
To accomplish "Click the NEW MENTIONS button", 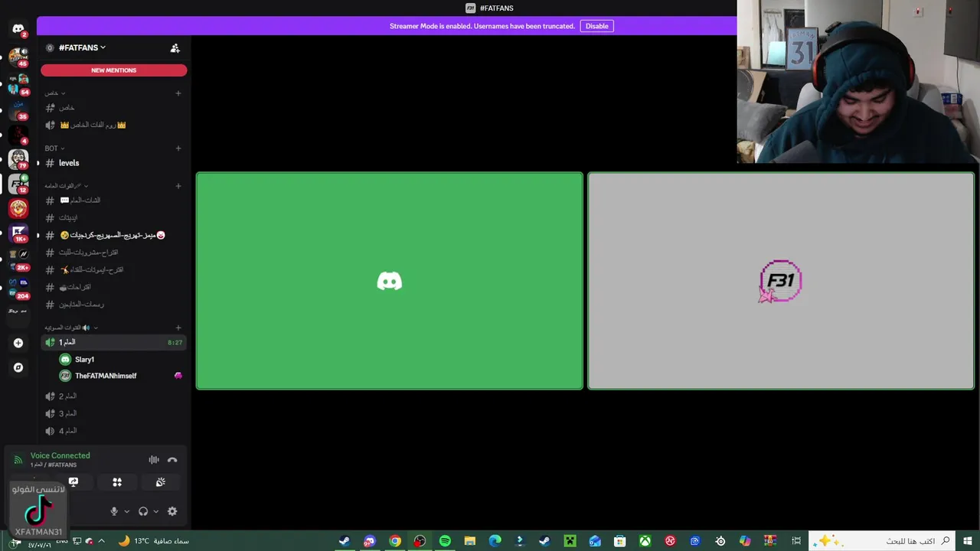I will coord(113,70).
